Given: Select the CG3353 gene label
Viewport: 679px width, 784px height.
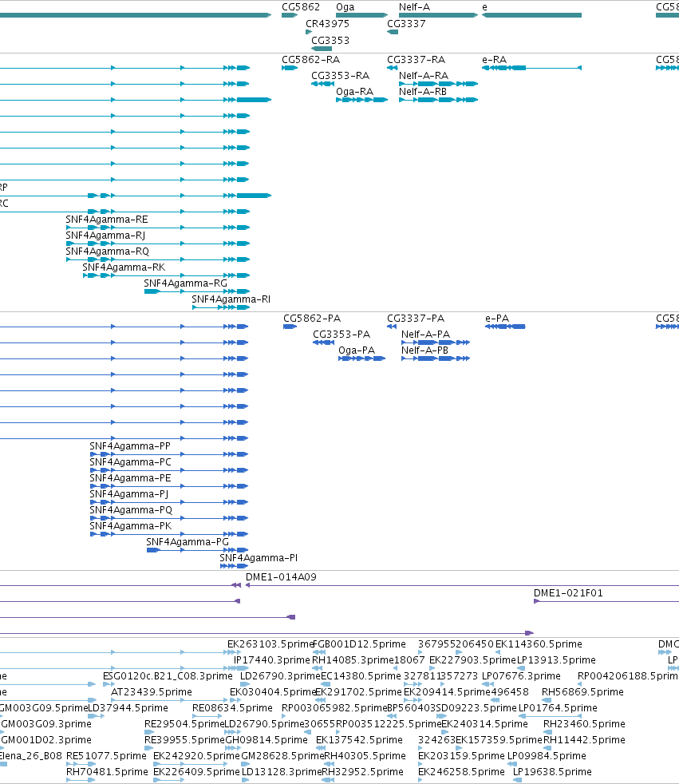Looking at the screenshot, I should coord(330,41).
